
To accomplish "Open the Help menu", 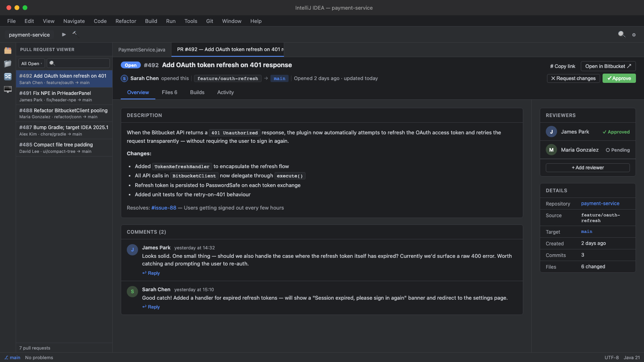I will [256, 21].
